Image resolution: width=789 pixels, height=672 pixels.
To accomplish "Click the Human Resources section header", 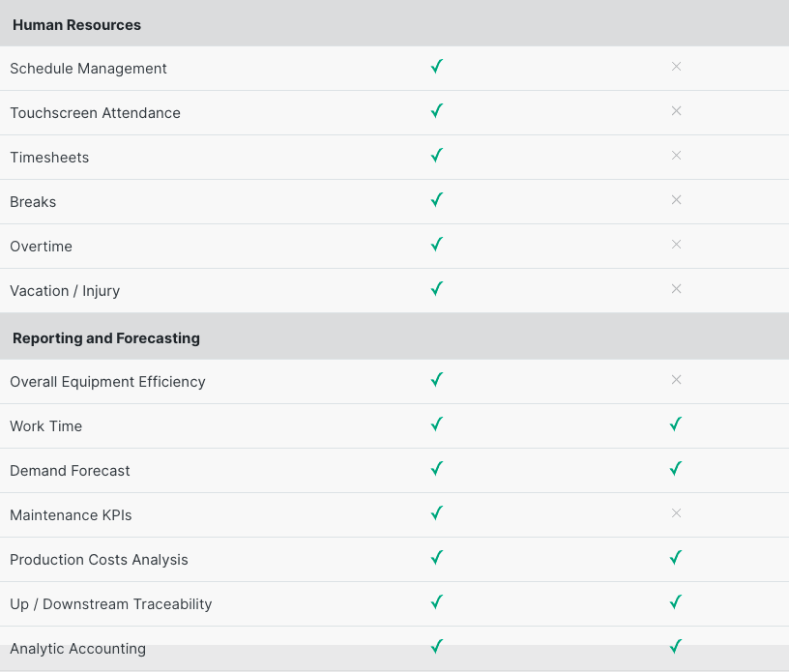I will (76, 25).
